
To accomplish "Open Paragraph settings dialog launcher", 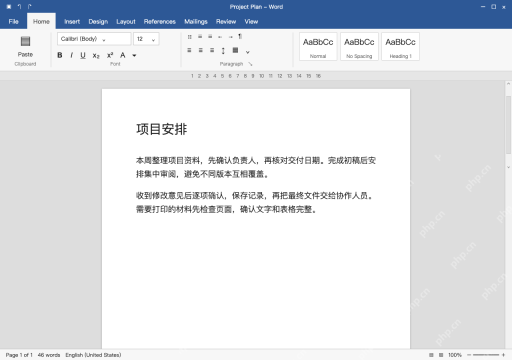I will click(x=250, y=64).
